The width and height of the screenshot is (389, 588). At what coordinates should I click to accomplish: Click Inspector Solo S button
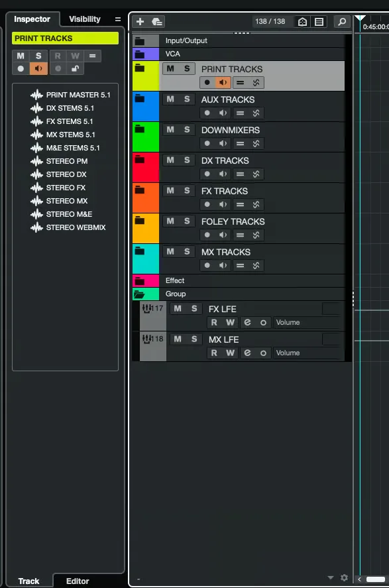(x=38, y=56)
